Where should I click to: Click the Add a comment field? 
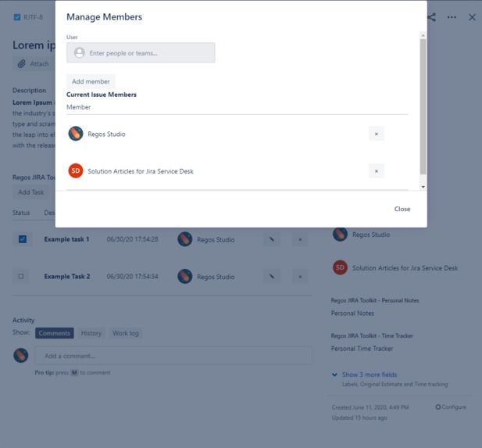[173, 356]
